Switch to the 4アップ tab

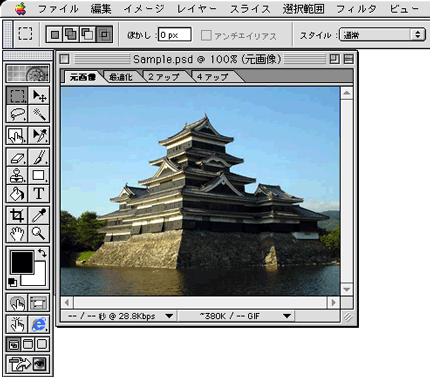point(213,77)
